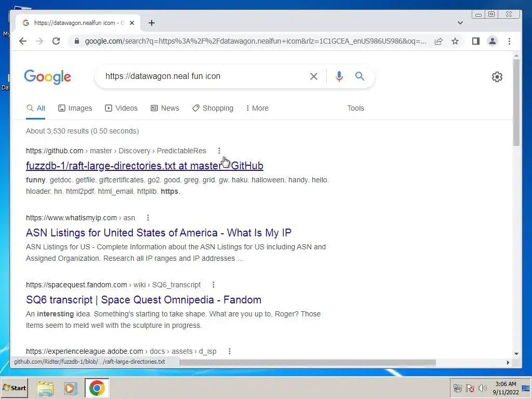Open SQ6 transcript Space Quest link
This screenshot has height=399, width=532.
coord(143,300)
